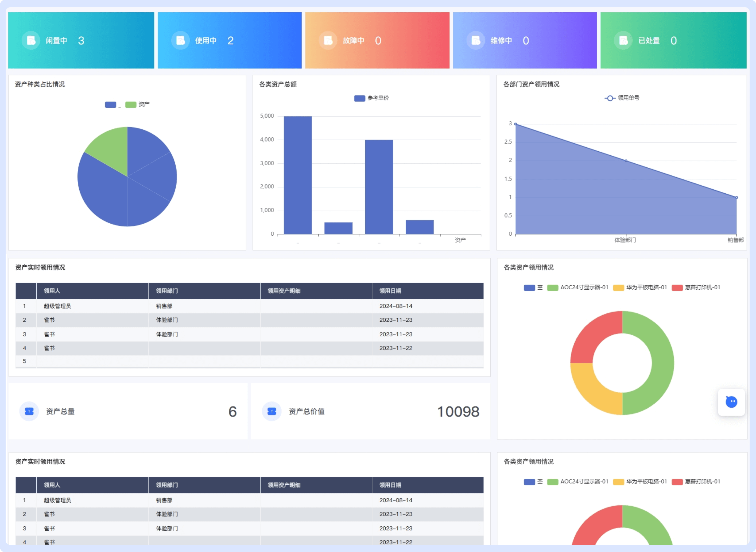Toggle AOC24寸显示器-01 legend in lower donut panel
Viewport: 756px width, 552px height.
[x=578, y=482]
